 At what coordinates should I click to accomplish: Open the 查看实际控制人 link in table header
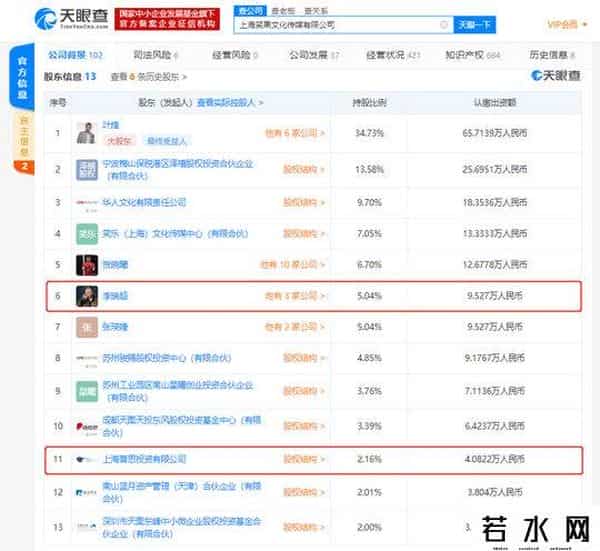[230, 103]
